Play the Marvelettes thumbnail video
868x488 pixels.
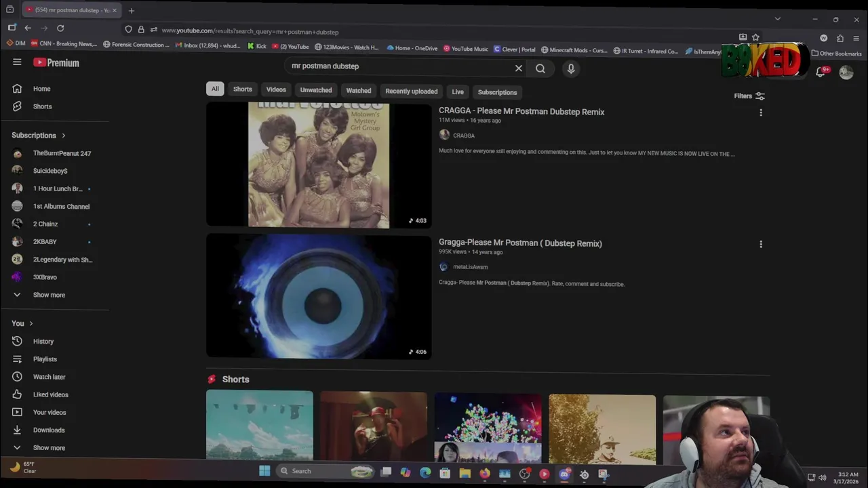click(x=319, y=164)
